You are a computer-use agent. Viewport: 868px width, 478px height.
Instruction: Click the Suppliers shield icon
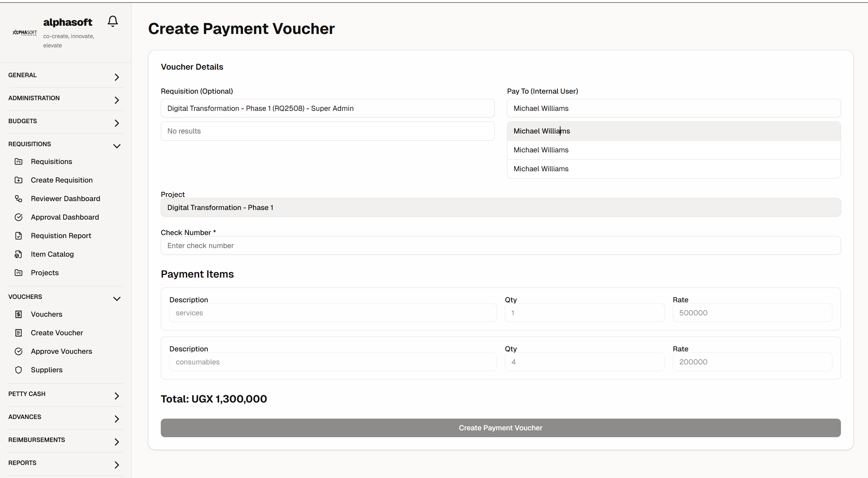[19, 370]
